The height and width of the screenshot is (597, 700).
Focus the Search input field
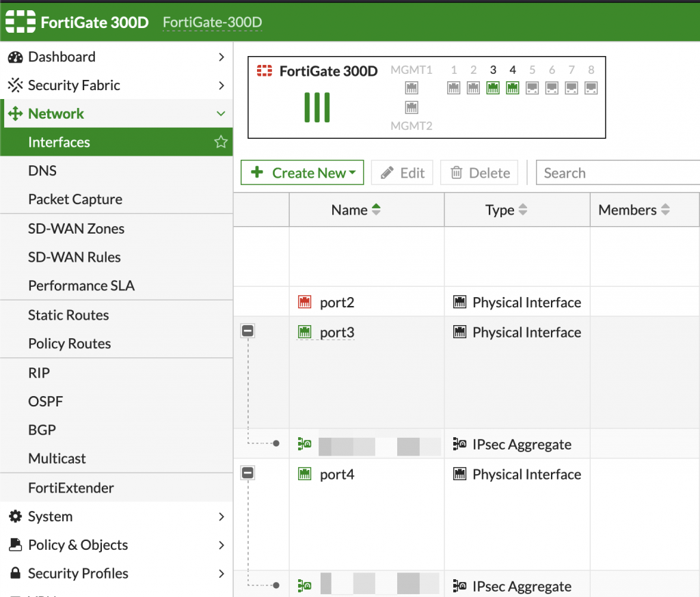[x=618, y=173]
